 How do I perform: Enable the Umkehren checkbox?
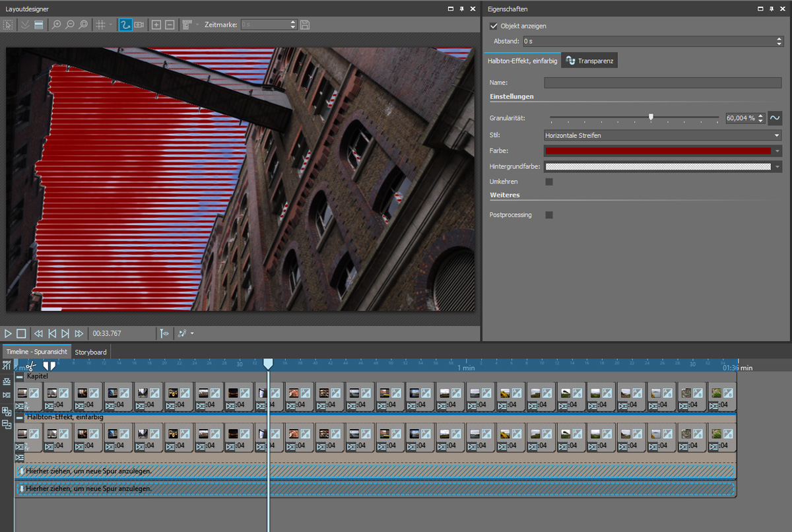pyautogui.click(x=549, y=182)
